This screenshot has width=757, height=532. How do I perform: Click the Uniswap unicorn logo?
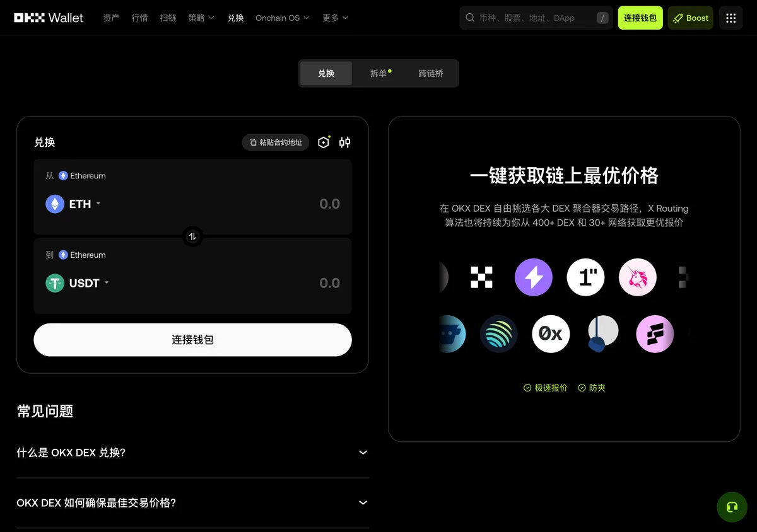click(638, 277)
